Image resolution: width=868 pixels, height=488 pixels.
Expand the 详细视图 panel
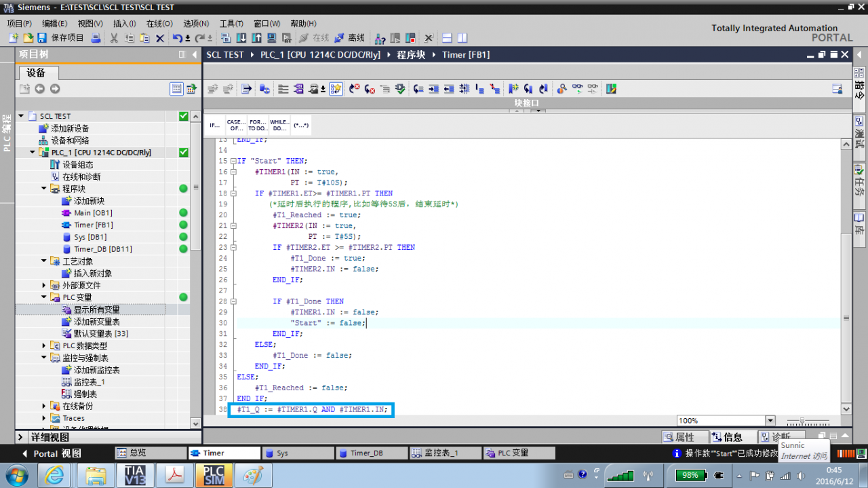21,437
